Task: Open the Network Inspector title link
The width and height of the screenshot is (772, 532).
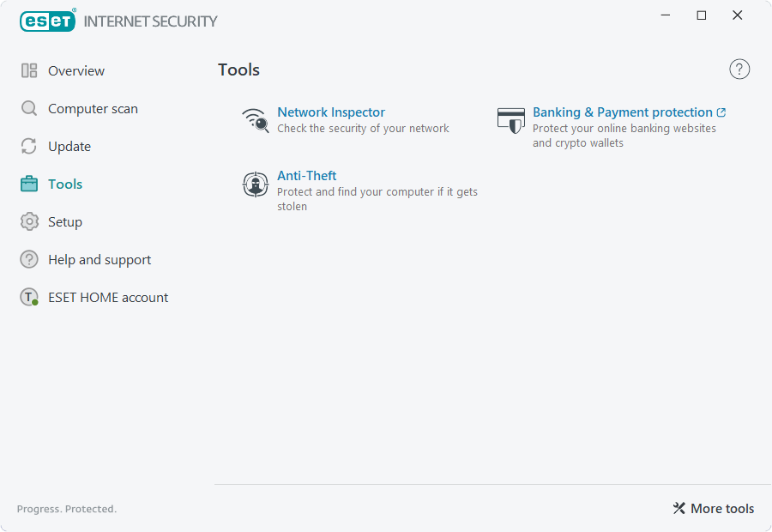Action: (x=330, y=112)
